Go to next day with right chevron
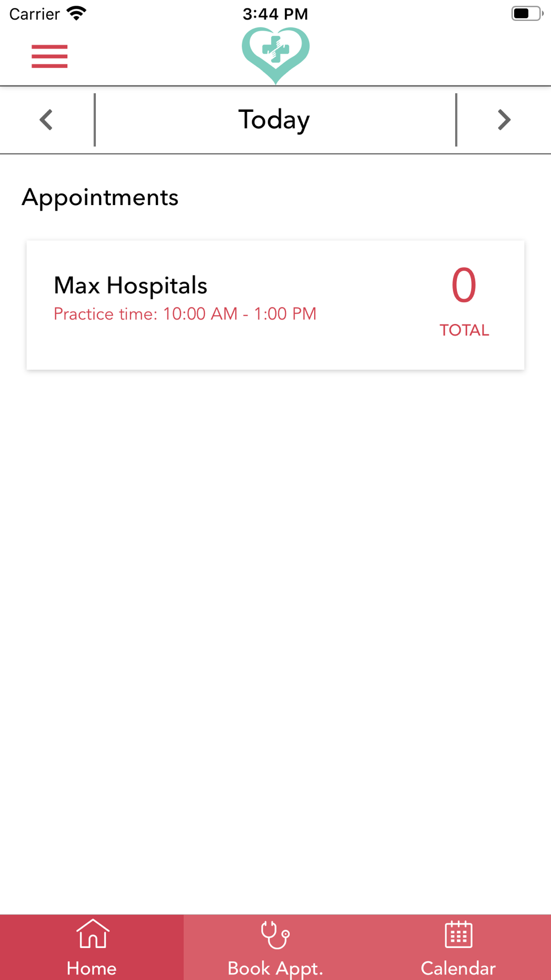The image size is (551, 980). point(504,120)
